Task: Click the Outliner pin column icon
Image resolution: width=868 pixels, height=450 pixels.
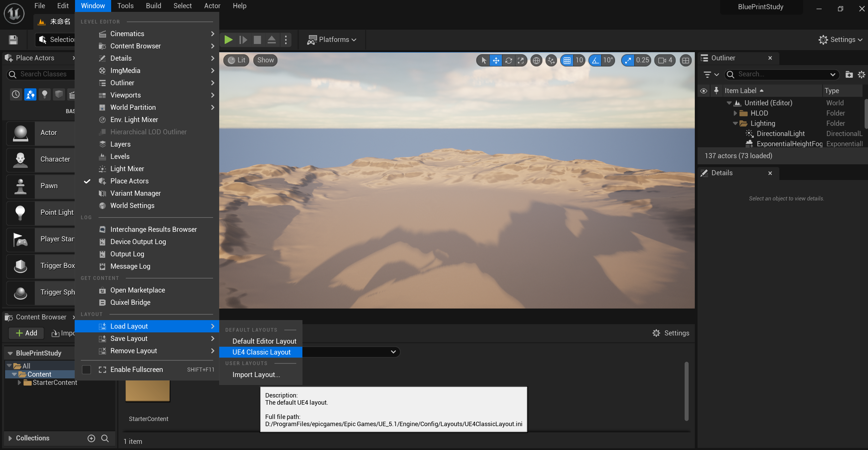Action: click(x=716, y=90)
